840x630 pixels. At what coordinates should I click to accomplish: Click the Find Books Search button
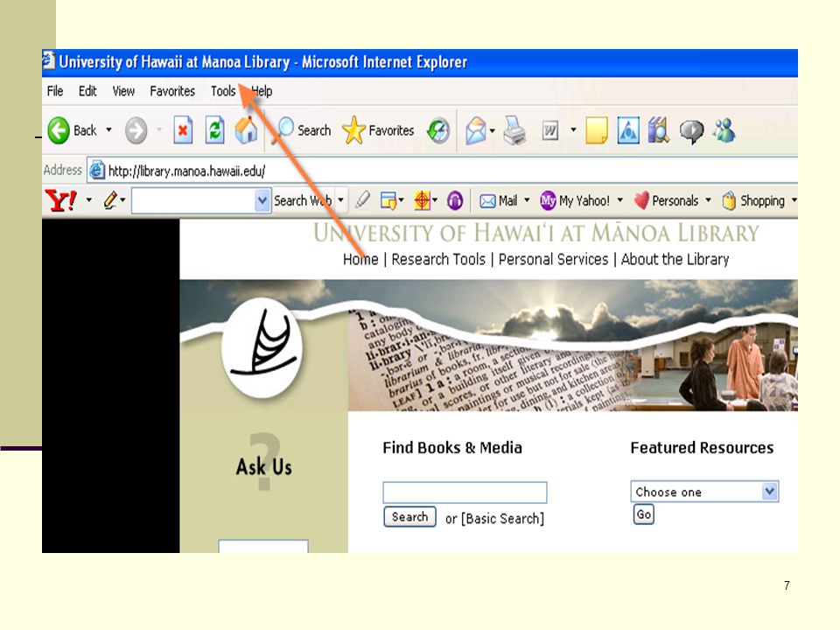[x=409, y=517]
